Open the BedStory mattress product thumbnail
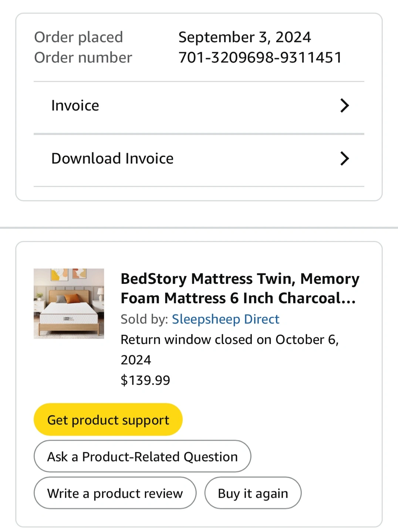Image resolution: width=398 pixels, height=532 pixels. [x=69, y=303]
